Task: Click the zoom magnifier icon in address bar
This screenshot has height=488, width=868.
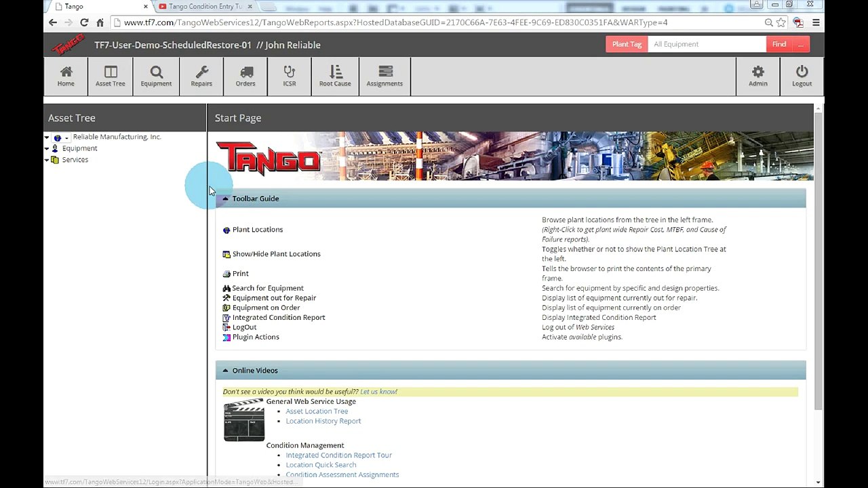Action: point(768,22)
